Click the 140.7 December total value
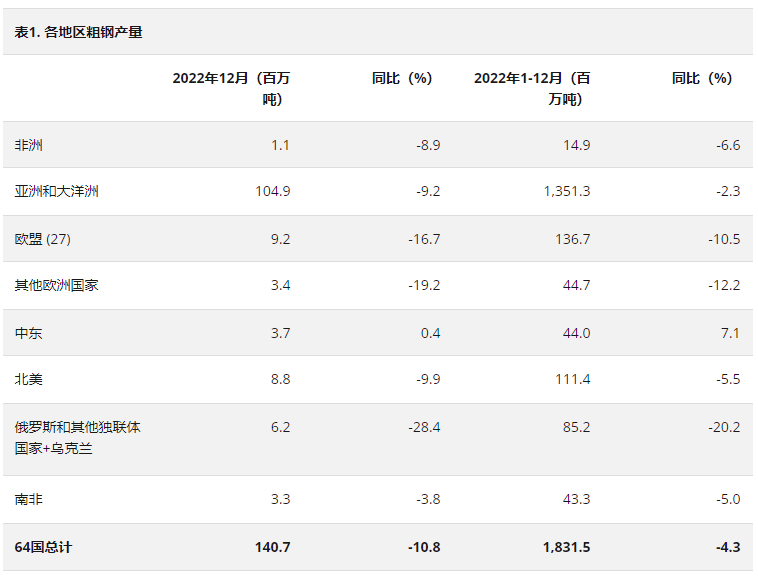This screenshot has width=758, height=580. (272, 547)
